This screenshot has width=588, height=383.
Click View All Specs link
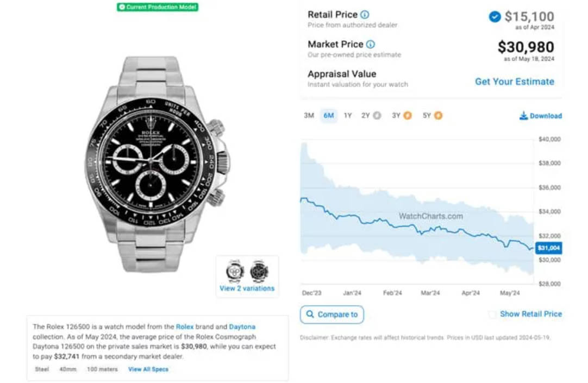click(148, 369)
